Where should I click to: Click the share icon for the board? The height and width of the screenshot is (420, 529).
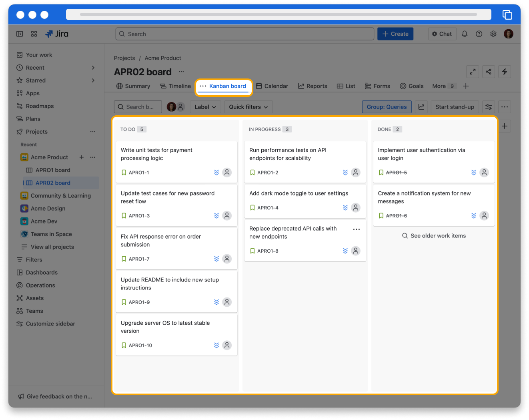coord(489,72)
